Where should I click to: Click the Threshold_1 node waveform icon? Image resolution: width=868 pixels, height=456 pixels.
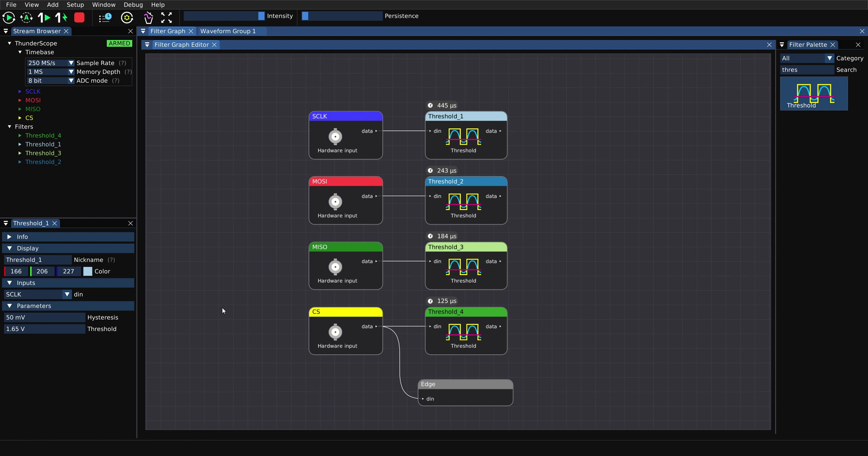click(463, 137)
